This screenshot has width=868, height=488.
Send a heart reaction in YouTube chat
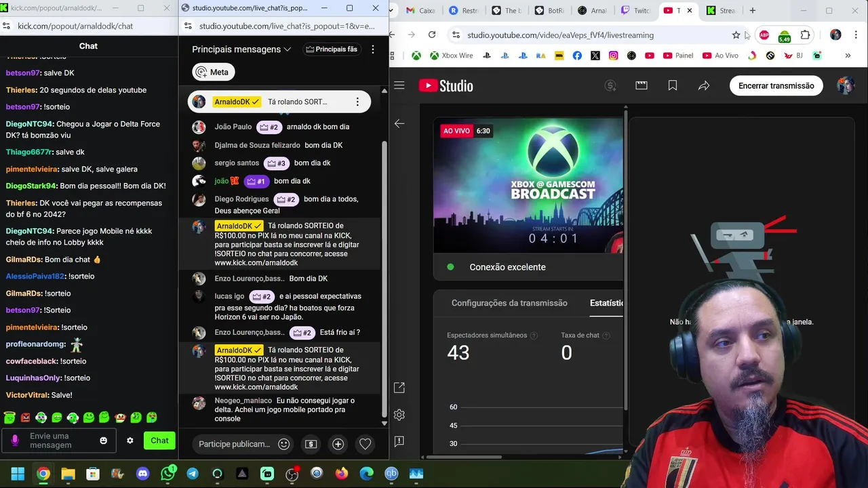[x=365, y=444]
